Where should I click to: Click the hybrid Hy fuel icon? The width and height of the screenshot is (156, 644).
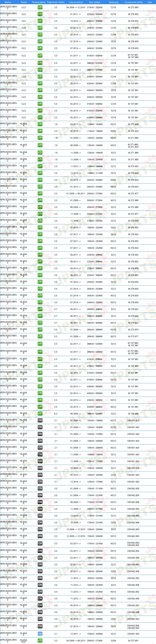pyautogui.click(x=40, y=634)
